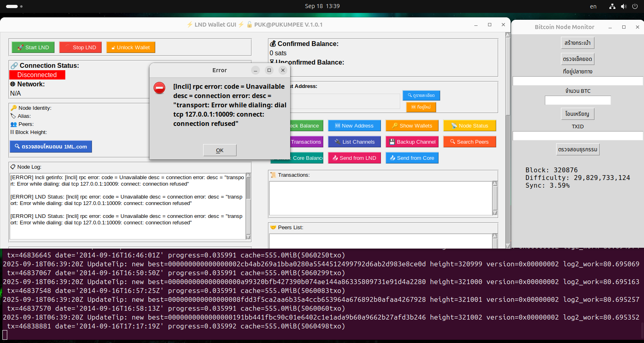644x343 pixels.
Task: Click the New Address button
Action: click(x=354, y=125)
